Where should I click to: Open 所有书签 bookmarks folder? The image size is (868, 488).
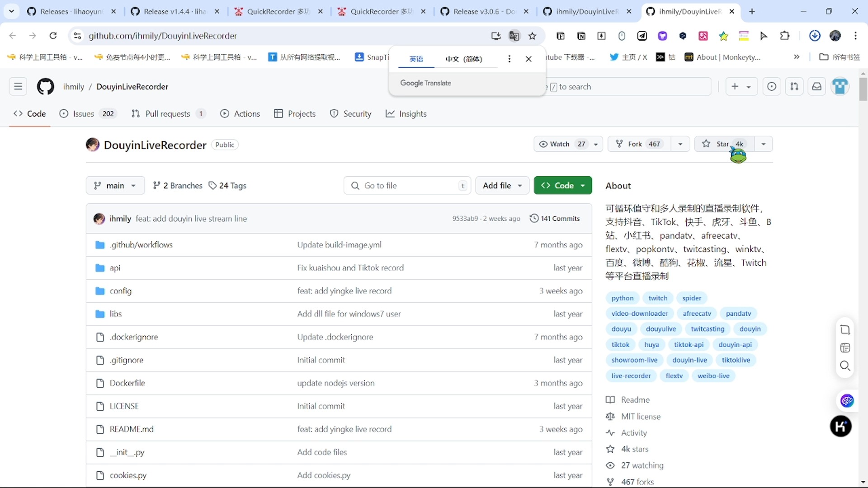pyautogui.click(x=840, y=57)
